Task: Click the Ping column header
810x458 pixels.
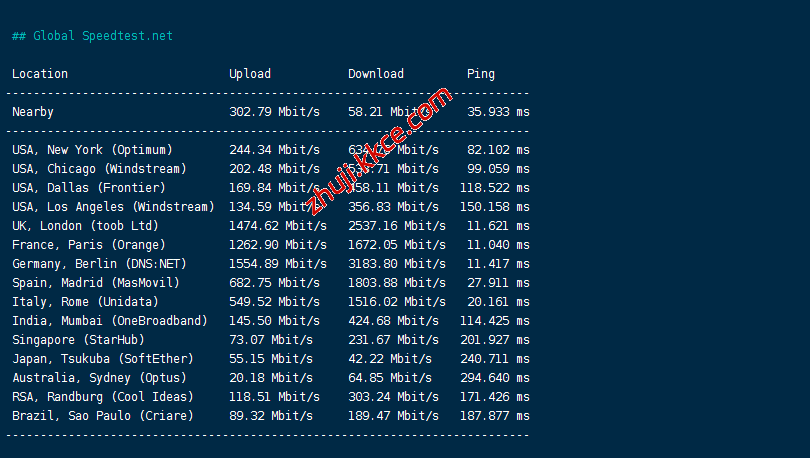Action: pos(480,74)
